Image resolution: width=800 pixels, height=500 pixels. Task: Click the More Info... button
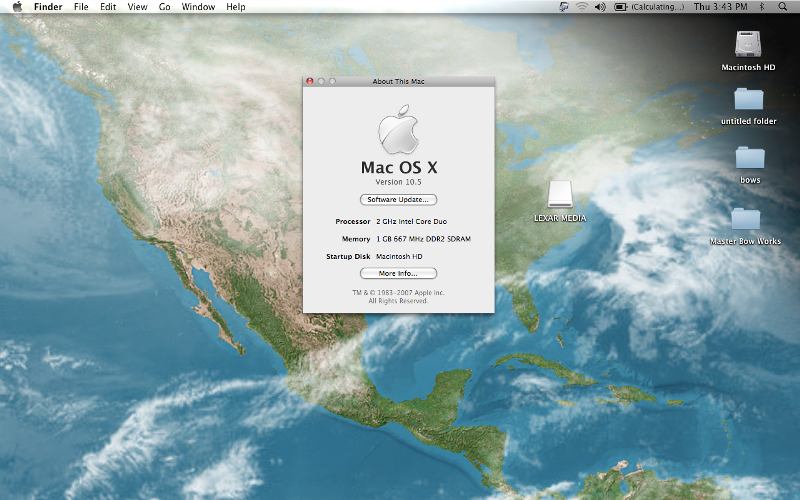click(398, 273)
